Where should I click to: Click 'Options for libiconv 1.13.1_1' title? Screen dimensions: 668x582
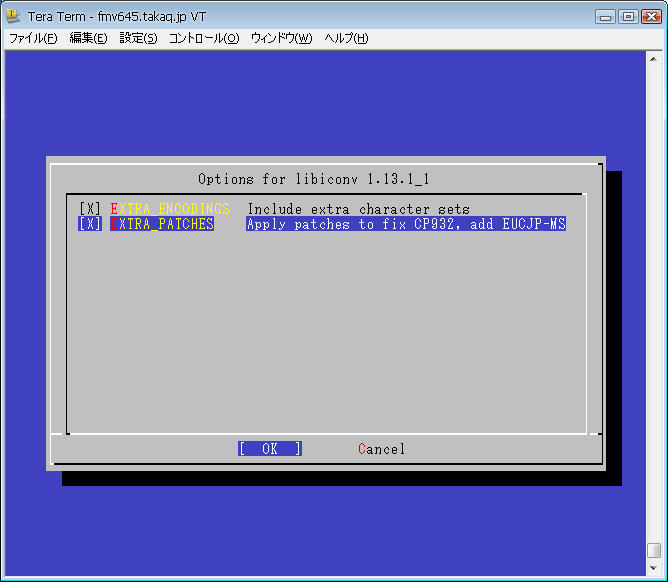314,179
